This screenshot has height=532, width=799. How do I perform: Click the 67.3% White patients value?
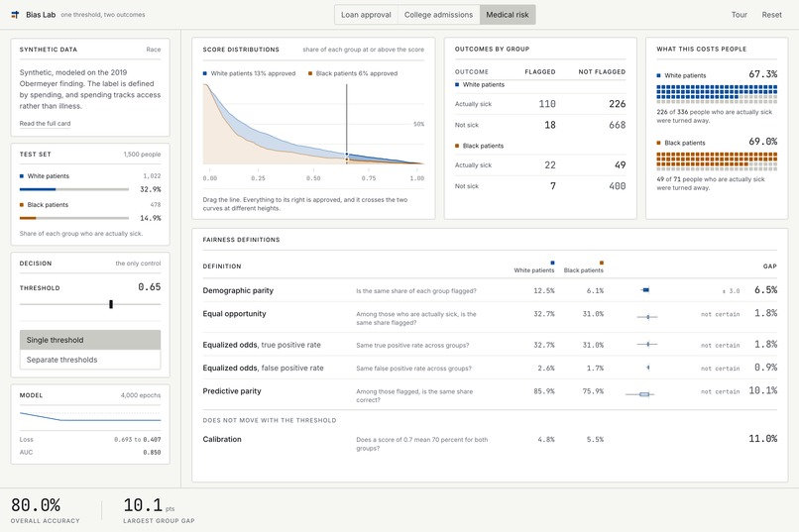(x=763, y=74)
